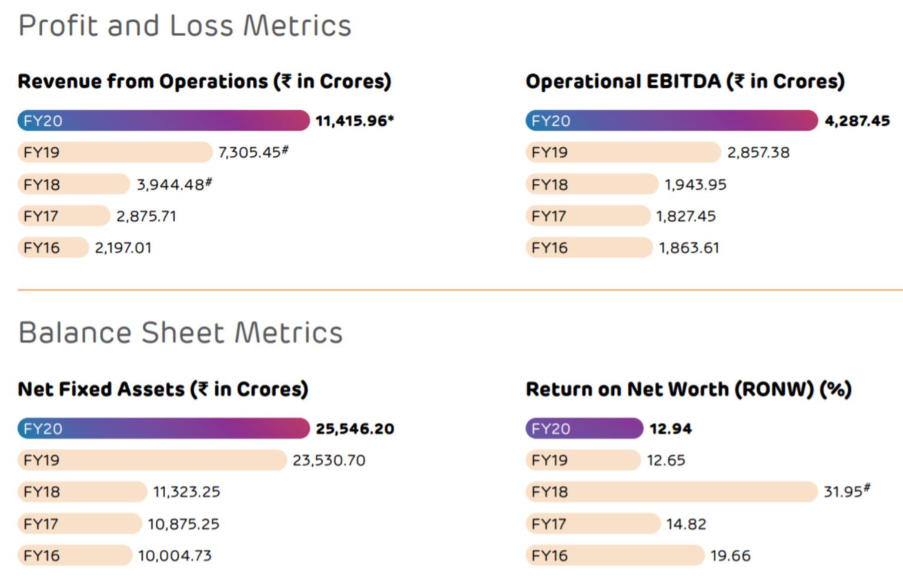Click the Profit and Loss Metrics heading
The image size is (903, 588).
pyautogui.click(x=185, y=26)
